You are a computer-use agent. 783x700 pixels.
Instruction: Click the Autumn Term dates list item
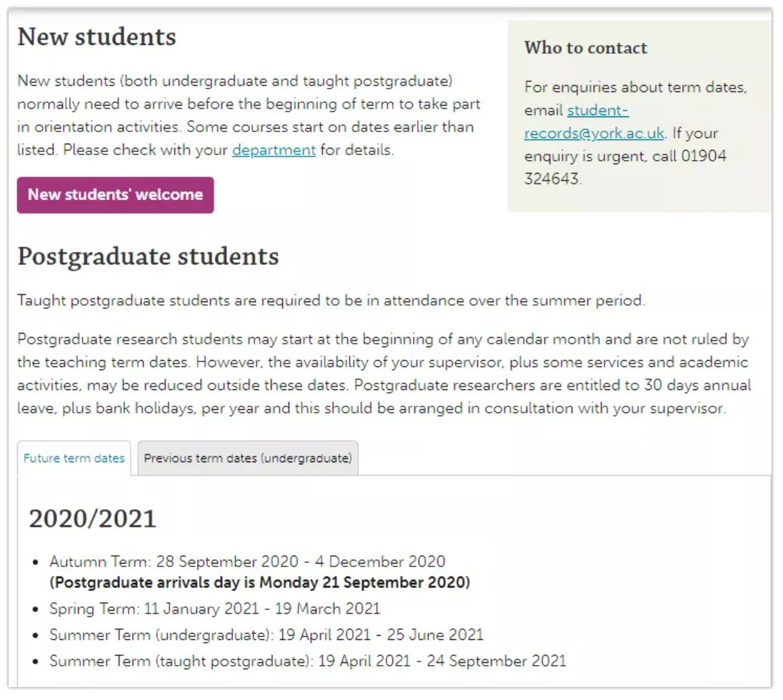(x=247, y=561)
